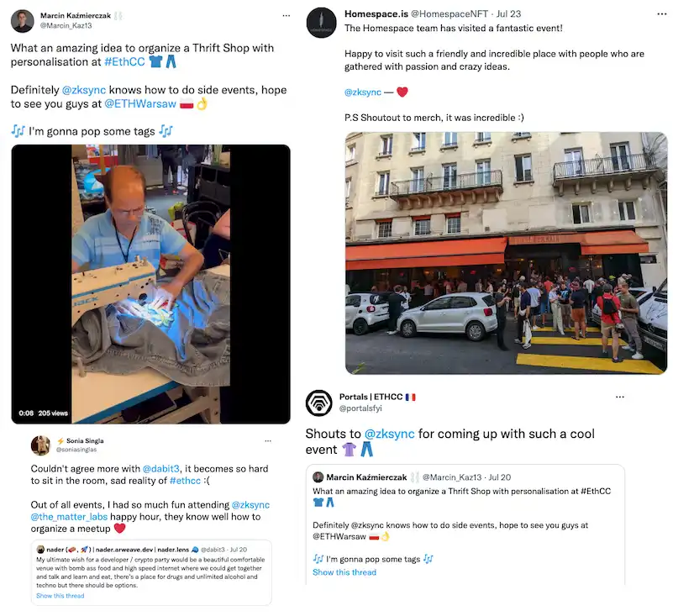Open Marcin Kaźmierczak's profile avatar

(x=23, y=21)
